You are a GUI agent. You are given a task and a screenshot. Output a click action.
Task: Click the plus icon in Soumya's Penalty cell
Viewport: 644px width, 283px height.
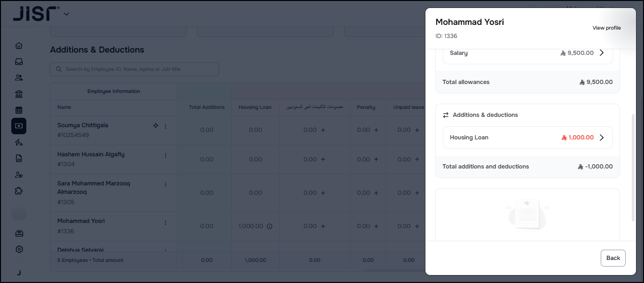coord(376,130)
